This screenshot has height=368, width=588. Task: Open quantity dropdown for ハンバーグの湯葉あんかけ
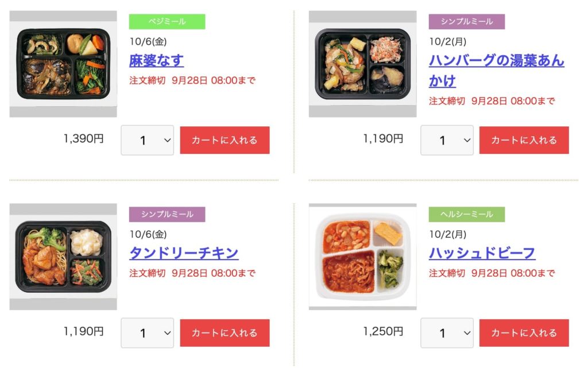[447, 140]
